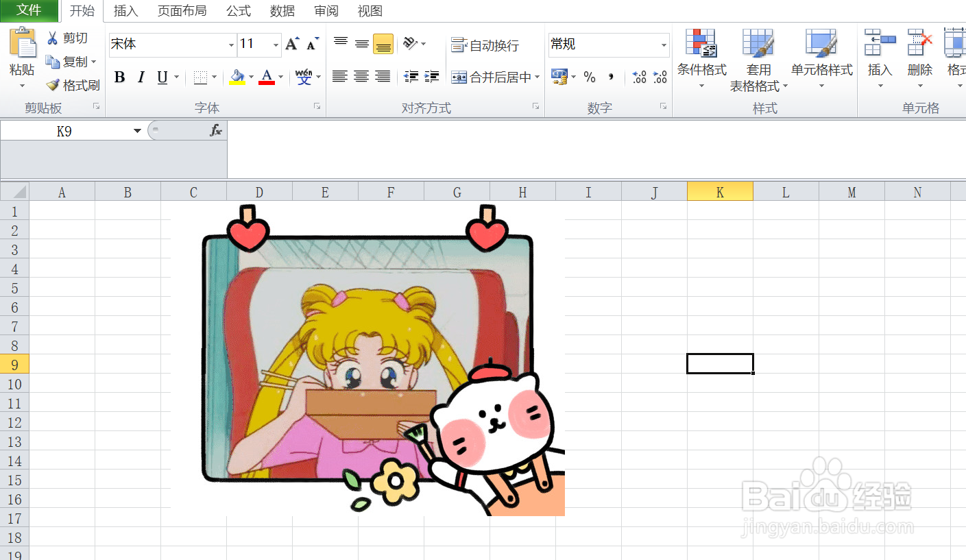Open Conditional Formatting (条件格式)
This screenshot has width=966, height=560.
(x=701, y=59)
